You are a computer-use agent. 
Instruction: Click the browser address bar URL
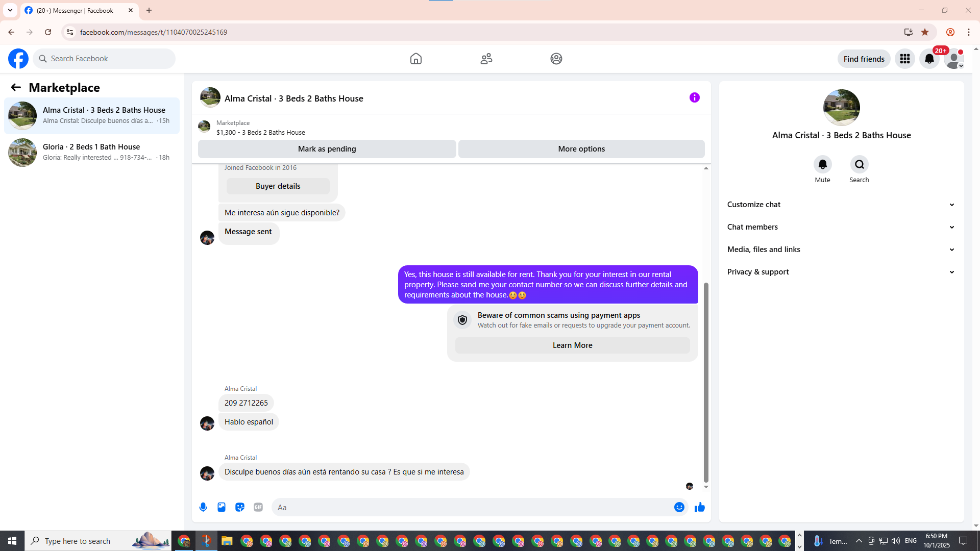pyautogui.click(x=154, y=32)
